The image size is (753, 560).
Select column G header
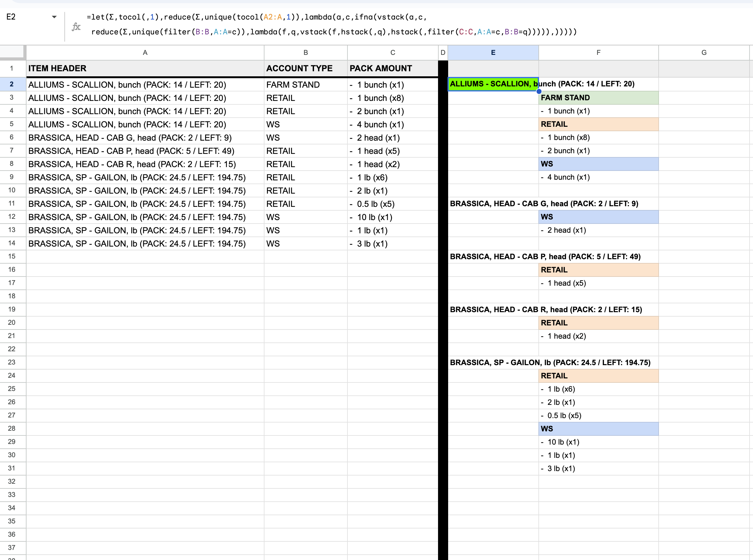click(704, 53)
